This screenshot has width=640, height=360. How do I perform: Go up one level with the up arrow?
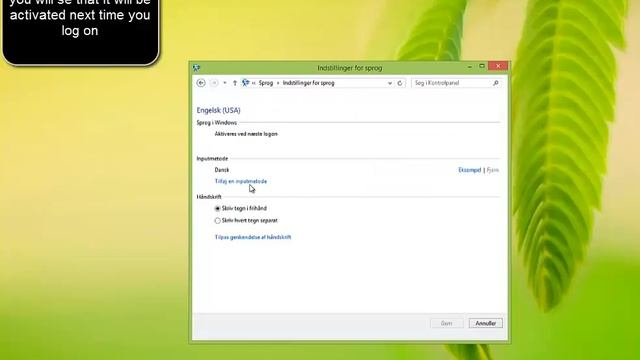click(x=235, y=83)
